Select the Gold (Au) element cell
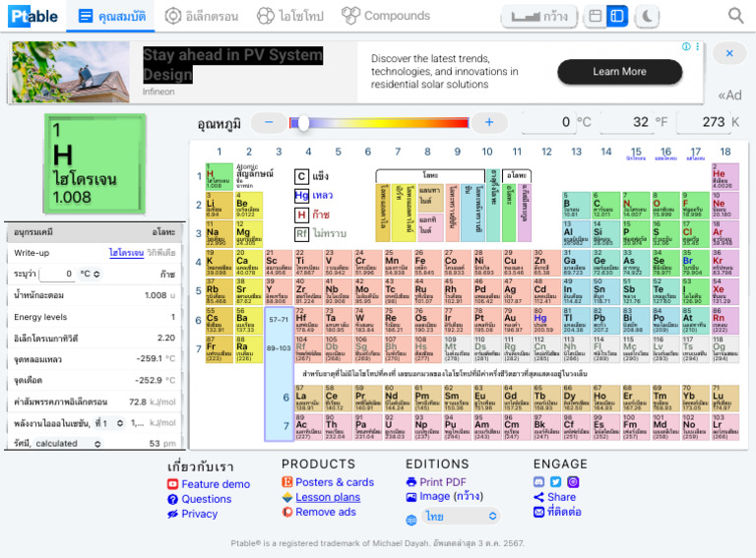The image size is (756, 558). pyautogui.click(x=517, y=321)
